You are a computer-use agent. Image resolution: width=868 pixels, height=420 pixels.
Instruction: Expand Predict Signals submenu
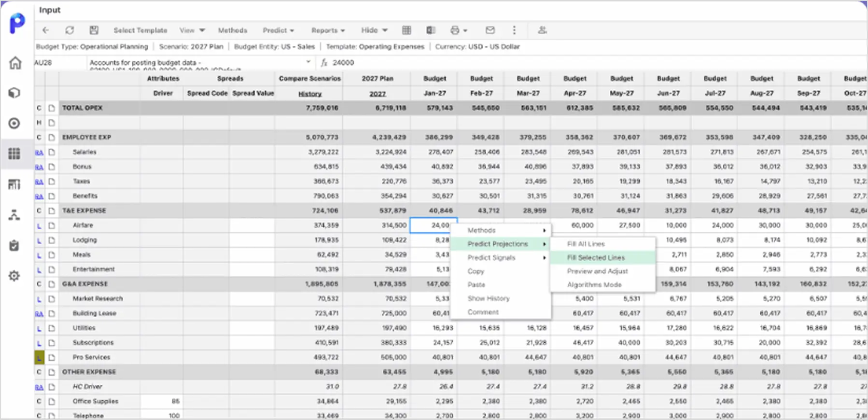pos(501,257)
